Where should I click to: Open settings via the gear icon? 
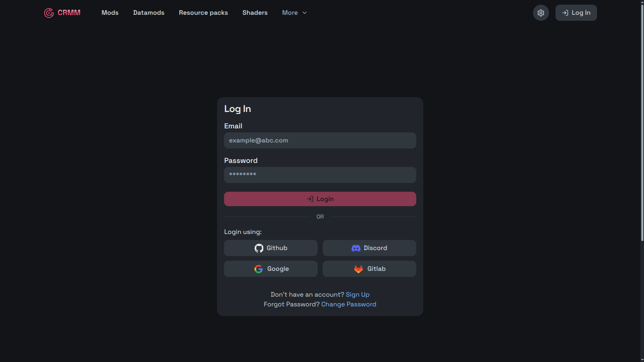point(541,13)
